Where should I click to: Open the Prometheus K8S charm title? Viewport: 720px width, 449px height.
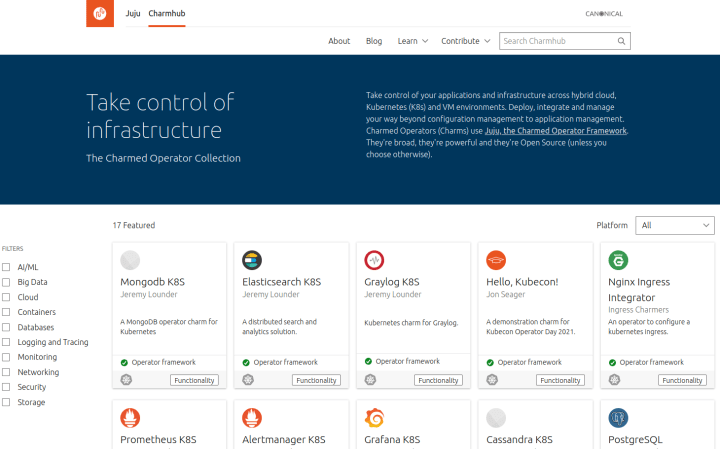[x=158, y=439]
